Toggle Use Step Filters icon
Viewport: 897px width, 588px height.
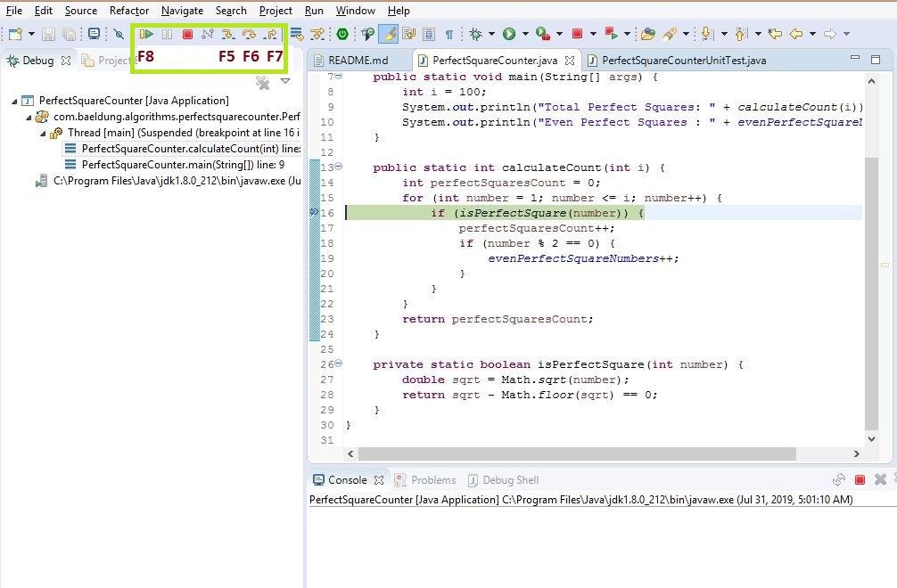(317, 34)
